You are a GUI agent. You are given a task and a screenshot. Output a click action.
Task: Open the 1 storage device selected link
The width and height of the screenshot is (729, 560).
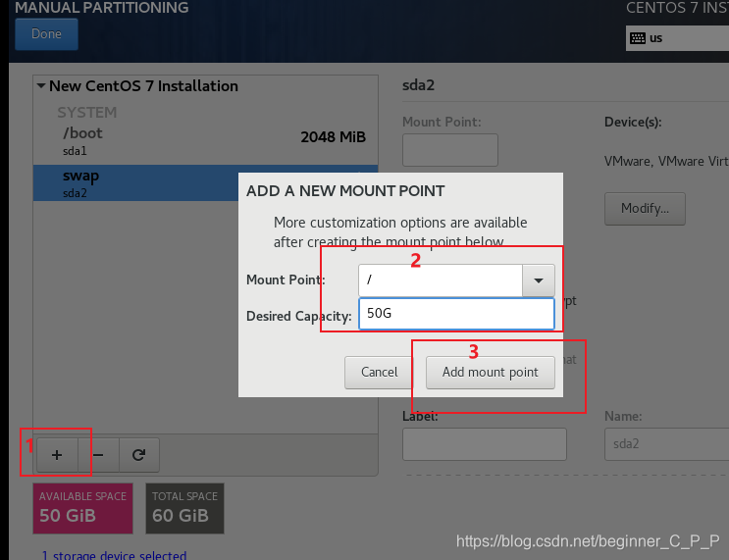click(x=115, y=555)
